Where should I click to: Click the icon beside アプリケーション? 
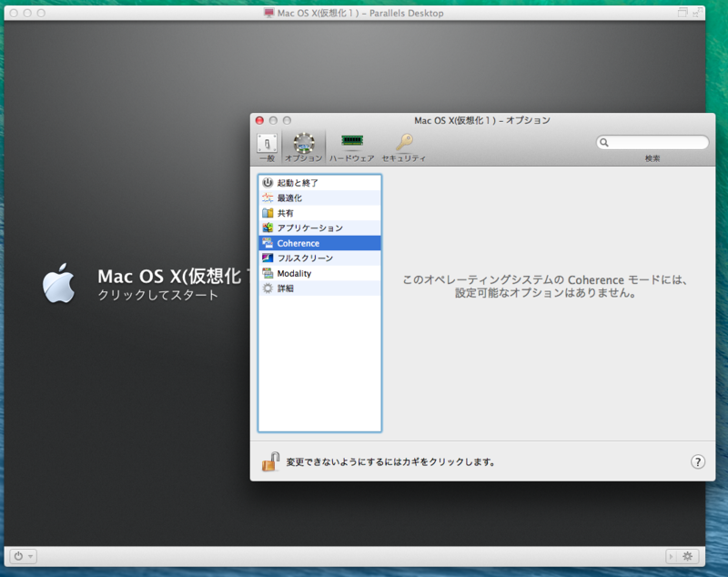[268, 228]
